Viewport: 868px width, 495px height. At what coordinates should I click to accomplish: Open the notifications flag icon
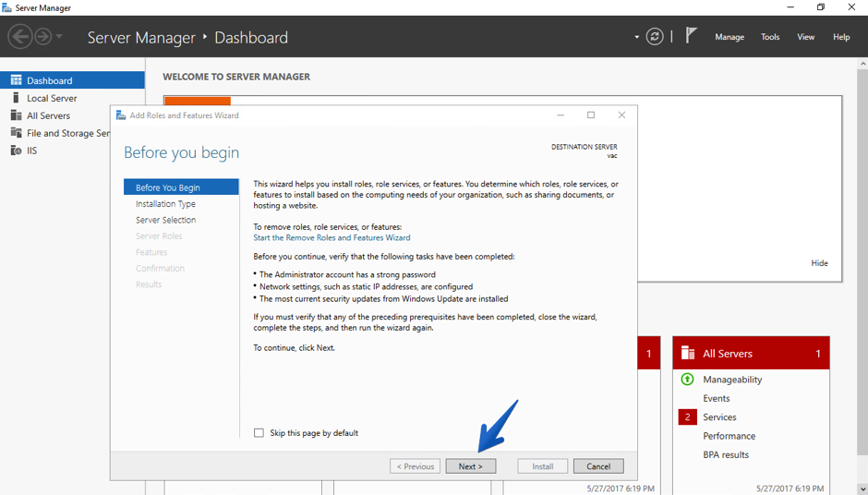pos(691,35)
